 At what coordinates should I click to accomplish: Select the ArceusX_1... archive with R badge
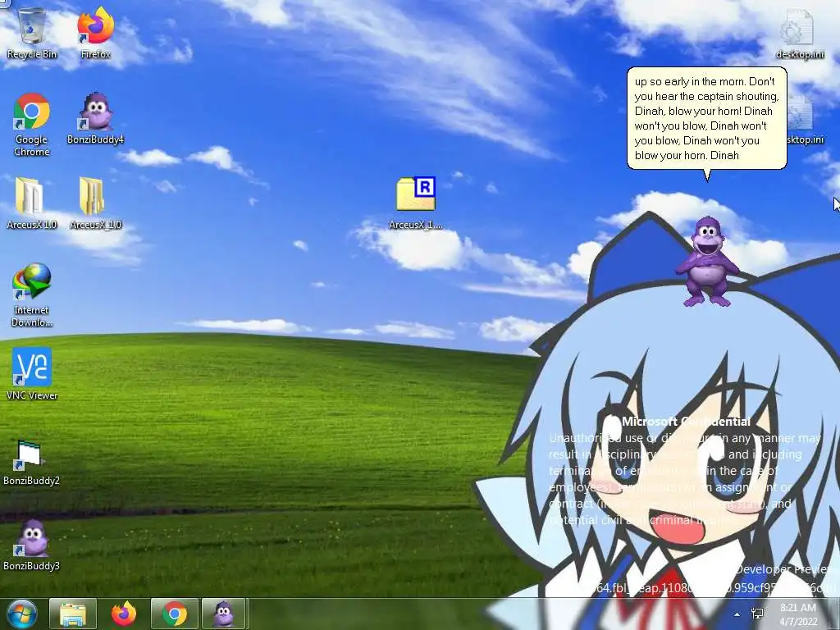(x=416, y=203)
